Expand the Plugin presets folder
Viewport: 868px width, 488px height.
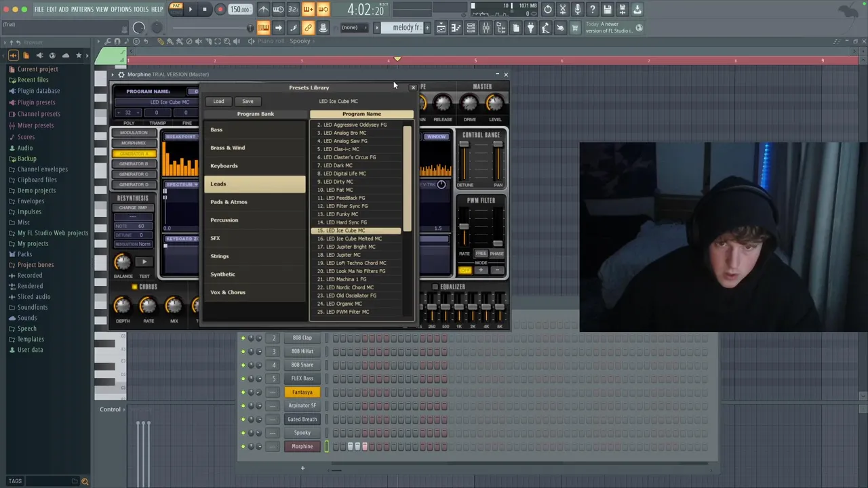tap(36, 102)
